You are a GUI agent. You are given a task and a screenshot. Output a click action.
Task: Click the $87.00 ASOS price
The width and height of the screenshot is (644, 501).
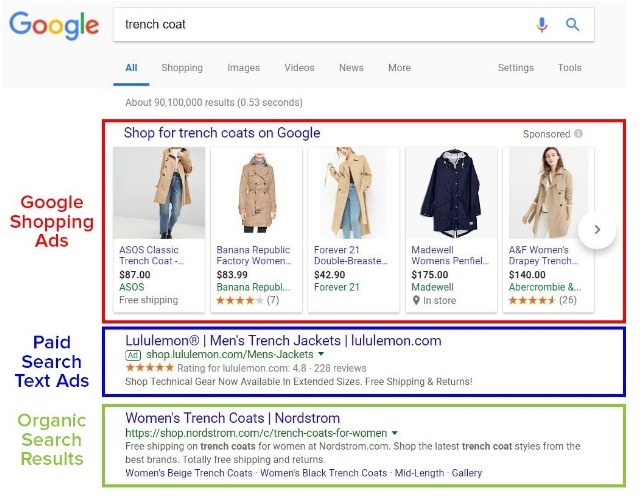tap(135, 275)
